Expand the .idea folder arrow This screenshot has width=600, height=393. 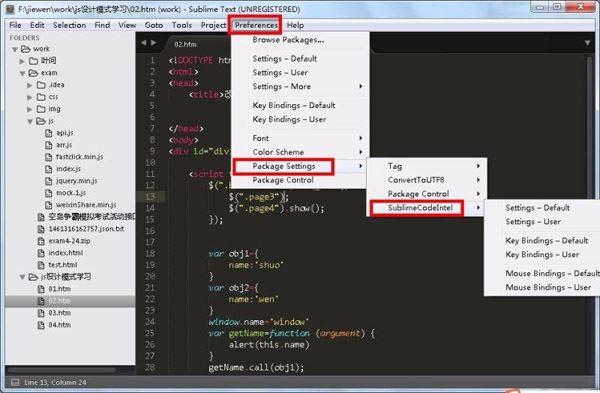pyautogui.click(x=29, y=85)
